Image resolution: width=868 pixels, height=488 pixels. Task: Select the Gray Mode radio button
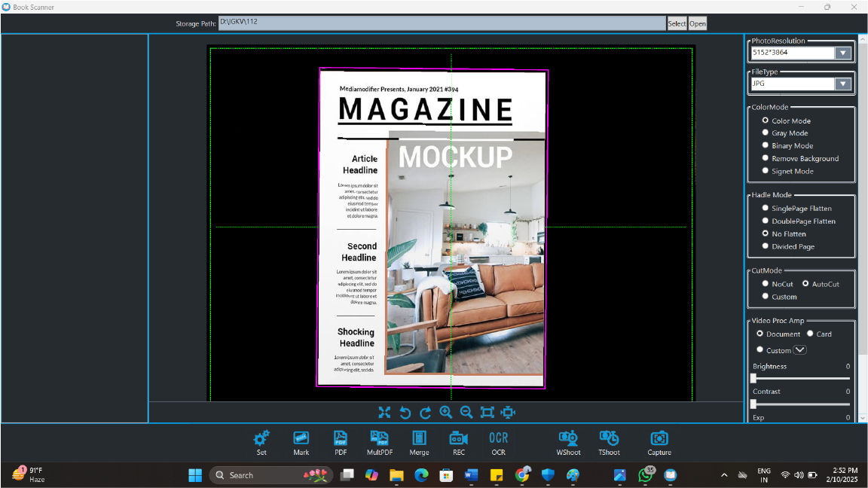point(766,133)
